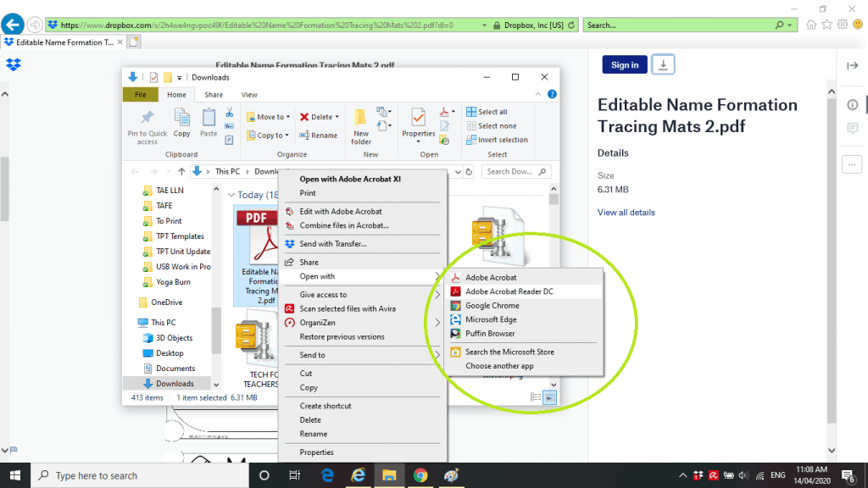Screen dimensions: 868x488
Task: Expand Delete dropdown arrow
Action: (x=337, y=117)
